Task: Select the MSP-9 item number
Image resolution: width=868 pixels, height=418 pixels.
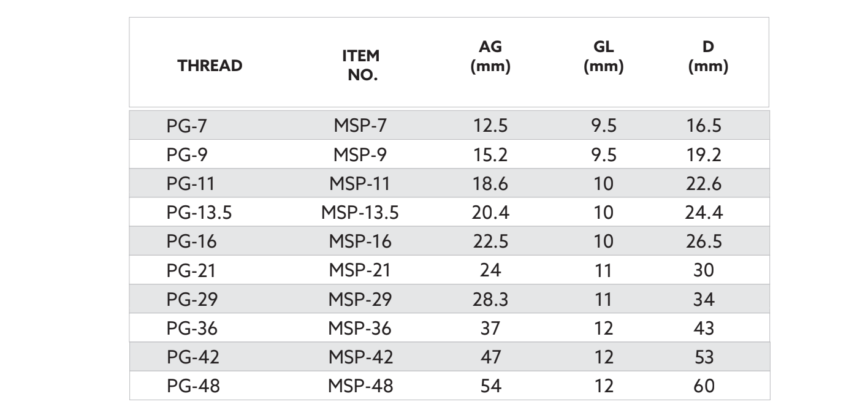Action: pos(359,155)
